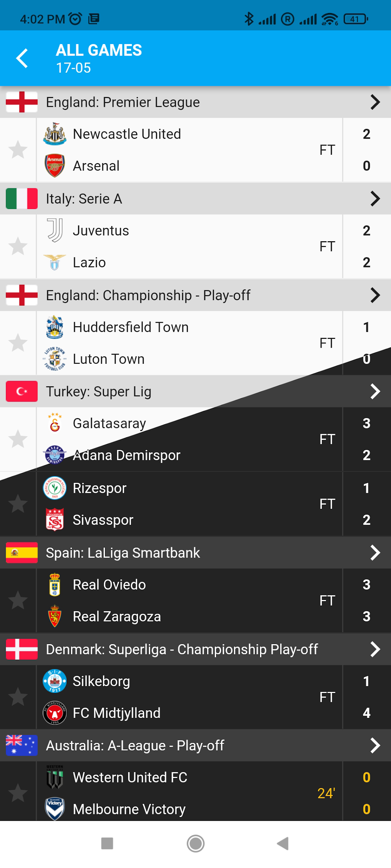Favorite the Newcastle United vs Arsenal match
391x868 pixels.
coord(18,150)
